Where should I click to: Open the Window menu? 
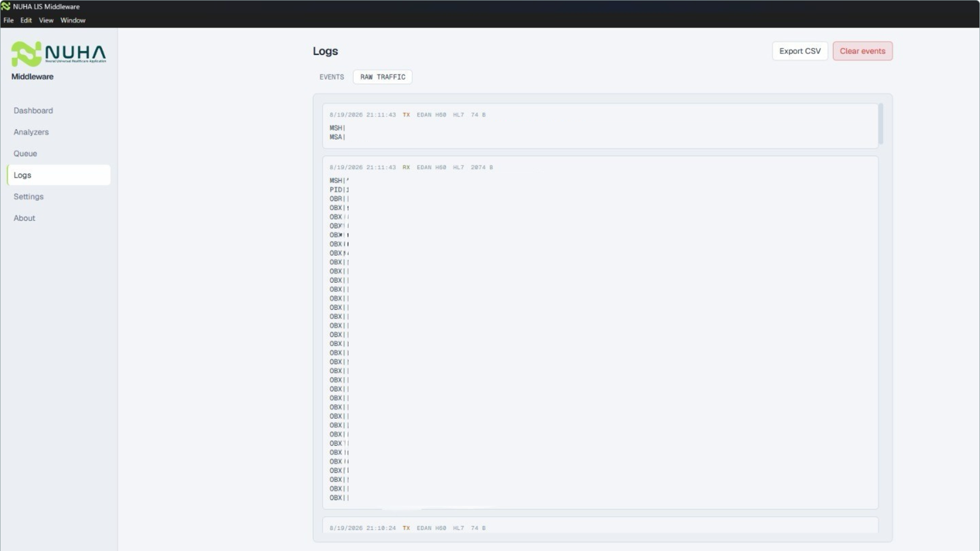tap(73, 20)
